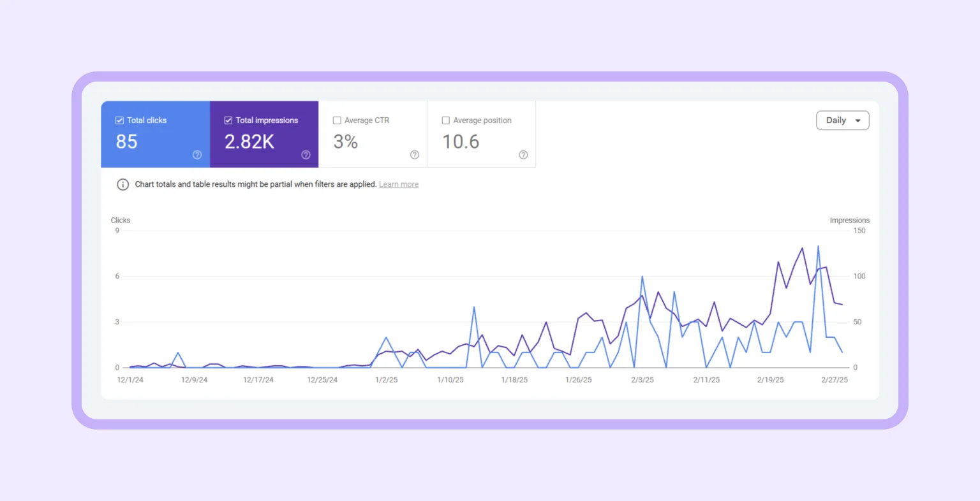The image size is (980, 501).
Task: Click the 12/1/24 date label
Action: pos(130,379)
